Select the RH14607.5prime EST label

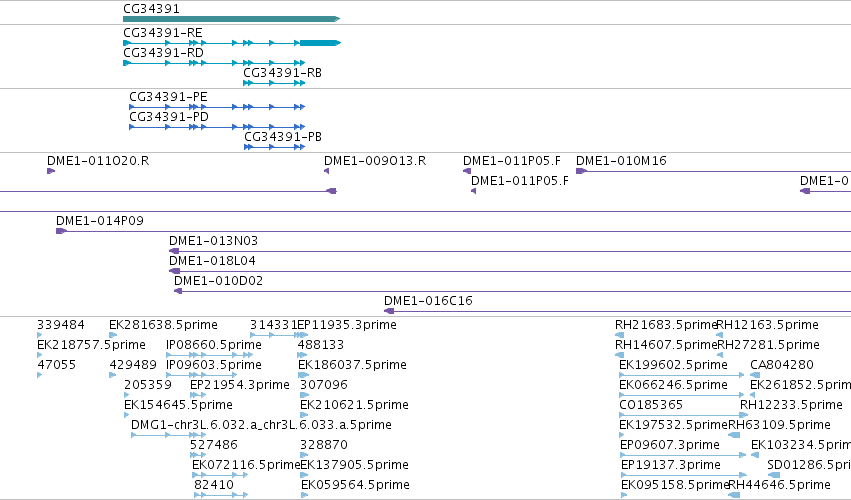(x=666, y=345)
